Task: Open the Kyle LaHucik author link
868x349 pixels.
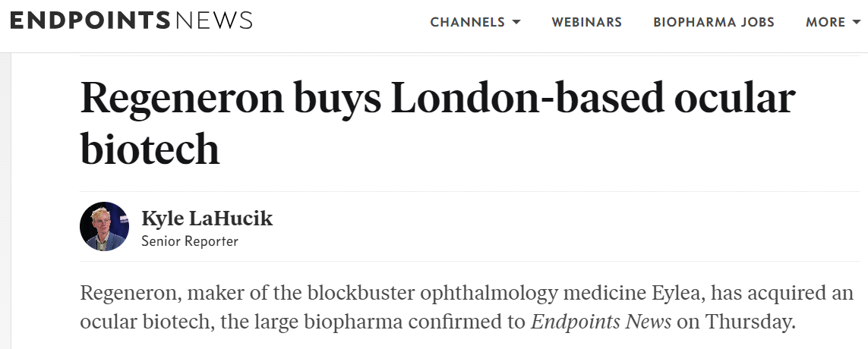Action: pyautogui.click(x=207, y=219)
